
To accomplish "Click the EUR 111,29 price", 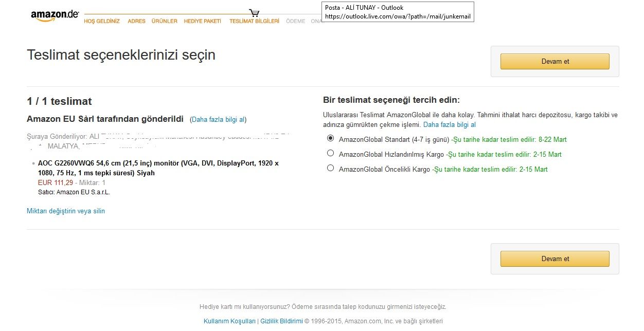I will [56, 182].
